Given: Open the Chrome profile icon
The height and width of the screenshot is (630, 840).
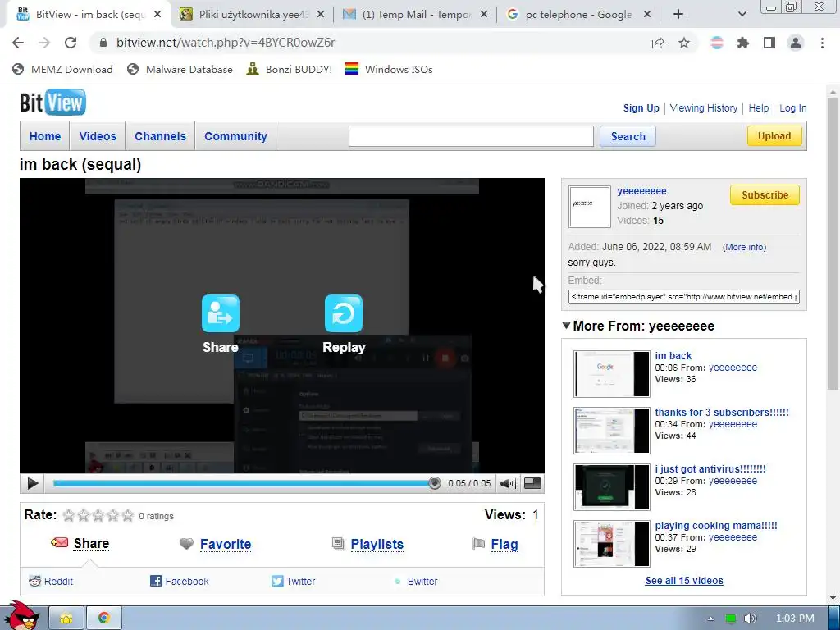Looking at the screenshot, I should 796,43.
